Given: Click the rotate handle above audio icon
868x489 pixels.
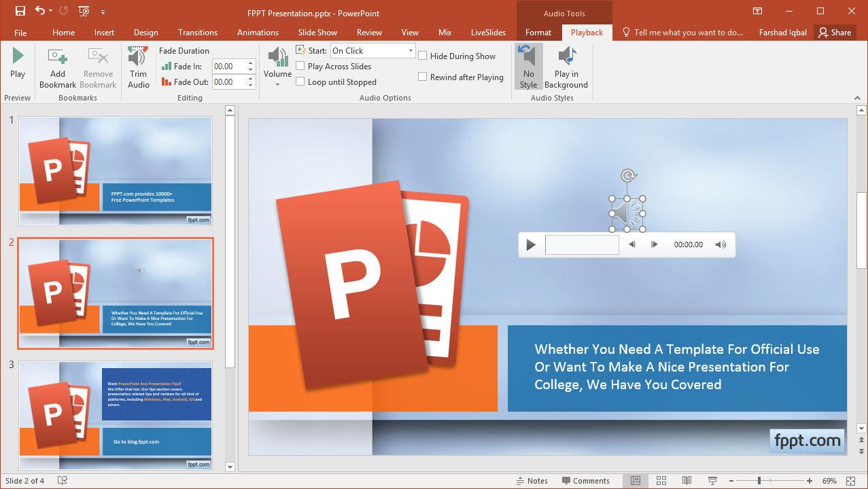Looking at the screenshot, I should [628, 176].
